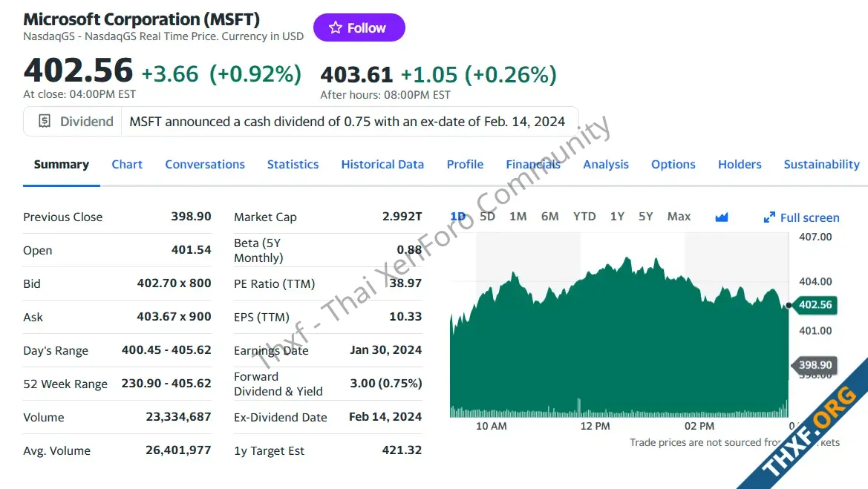The image size is (868, 489).
Task: Open the Financials tab
Action: pyautogui.click(x=533, y=165)
